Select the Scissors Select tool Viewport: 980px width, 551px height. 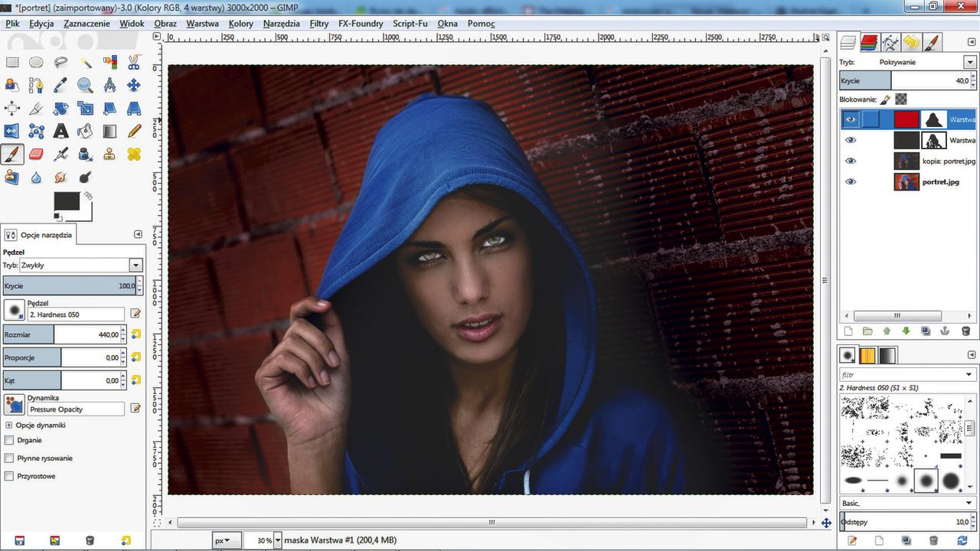tap(134, 63)
